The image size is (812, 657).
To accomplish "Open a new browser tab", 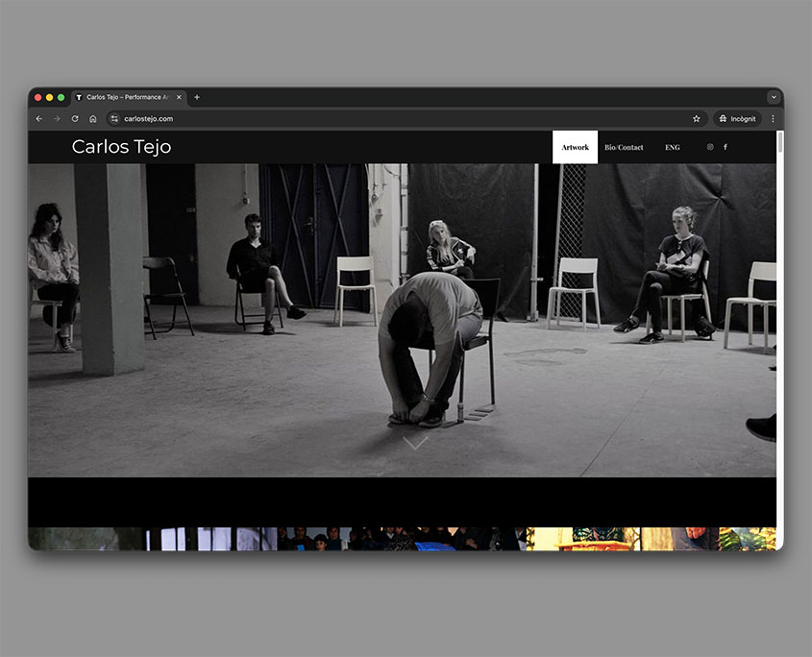I will [x=197, y=97].
